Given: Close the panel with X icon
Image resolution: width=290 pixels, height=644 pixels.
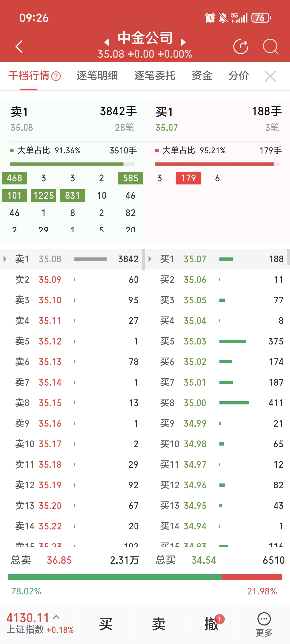Looking at the screenshot, I should pos(270,76).
